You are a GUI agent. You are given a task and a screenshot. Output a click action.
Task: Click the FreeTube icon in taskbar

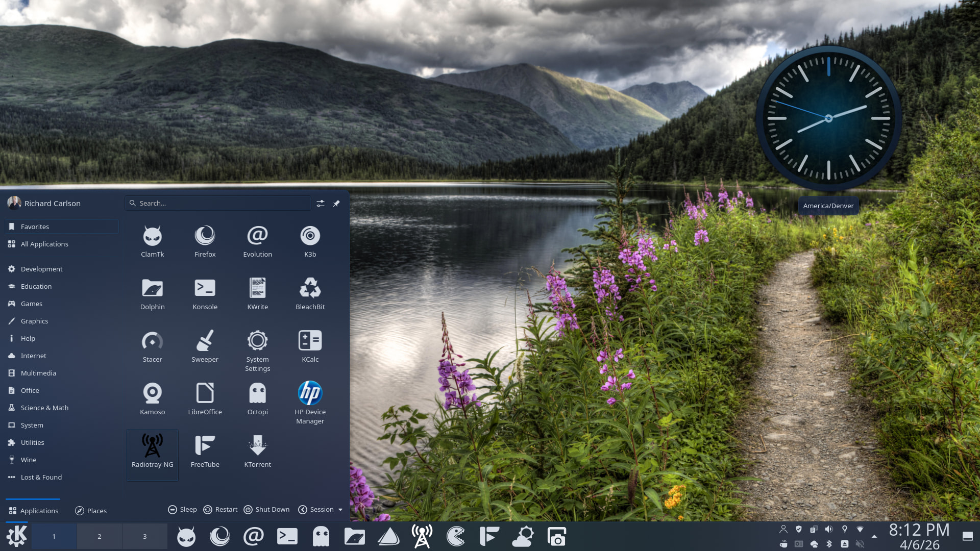[x=489, y=536]
